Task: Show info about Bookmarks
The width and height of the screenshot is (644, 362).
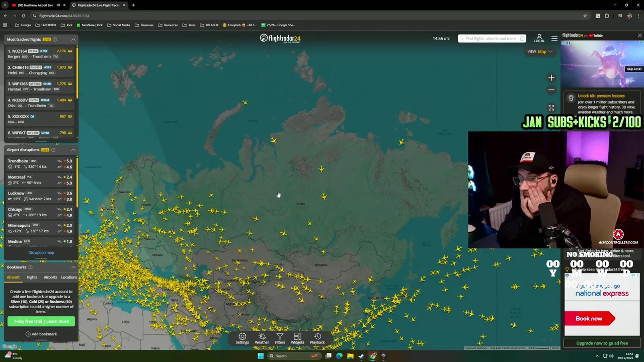Action: coord(30,267)
